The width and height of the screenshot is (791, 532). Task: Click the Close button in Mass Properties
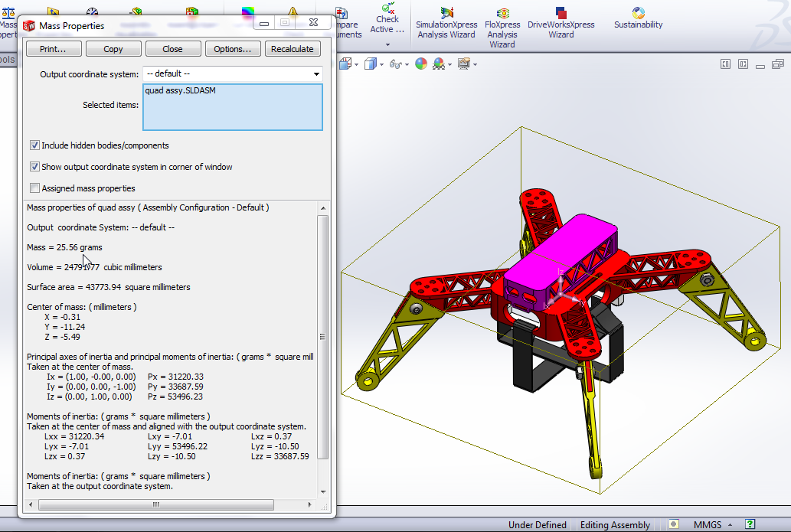point(172,49)
